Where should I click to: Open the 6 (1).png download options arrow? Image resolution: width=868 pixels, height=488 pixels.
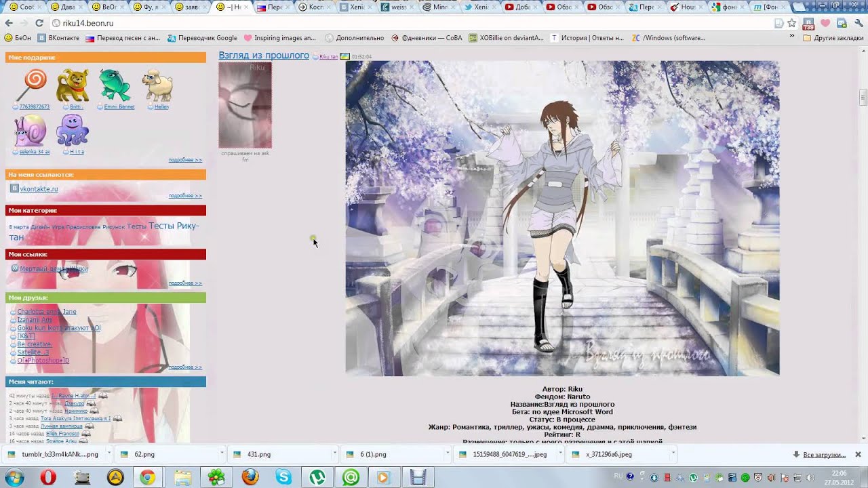click(448, 454)
